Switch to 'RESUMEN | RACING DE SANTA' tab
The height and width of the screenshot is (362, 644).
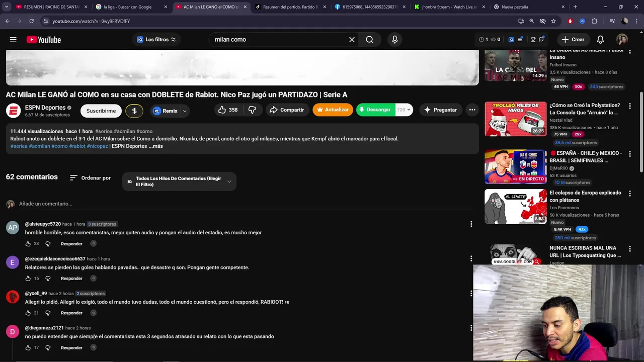51,7
